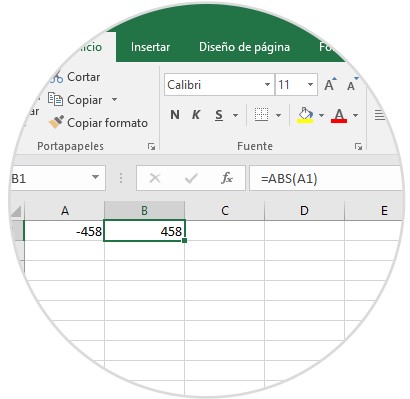Viewport: 410px width, 399px height.
Task: Select column C header
Action: [225, 211]
